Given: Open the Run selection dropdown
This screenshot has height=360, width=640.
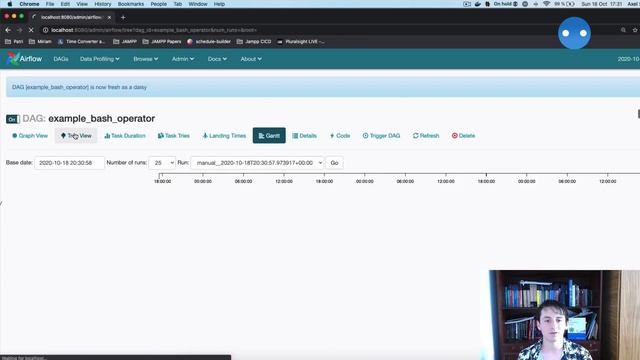Looking at the screenshot, I should pyautogui.click(x=257, y=162).
